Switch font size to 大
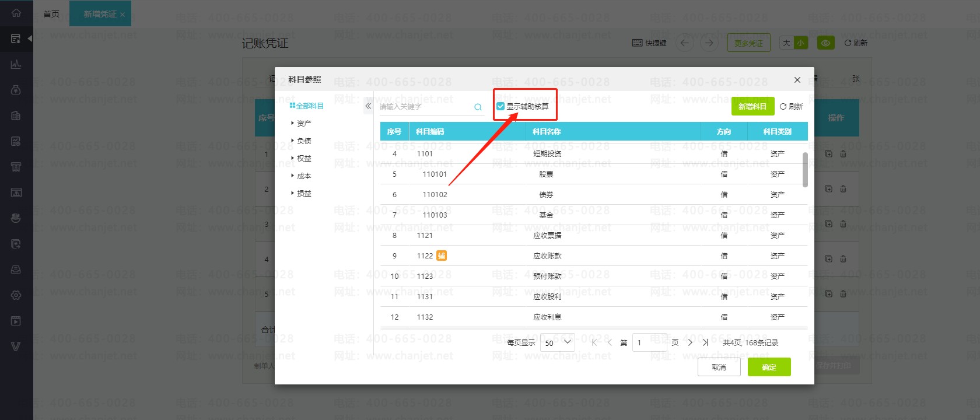This screenshot has height=420, width=980. tap(786, 43)
